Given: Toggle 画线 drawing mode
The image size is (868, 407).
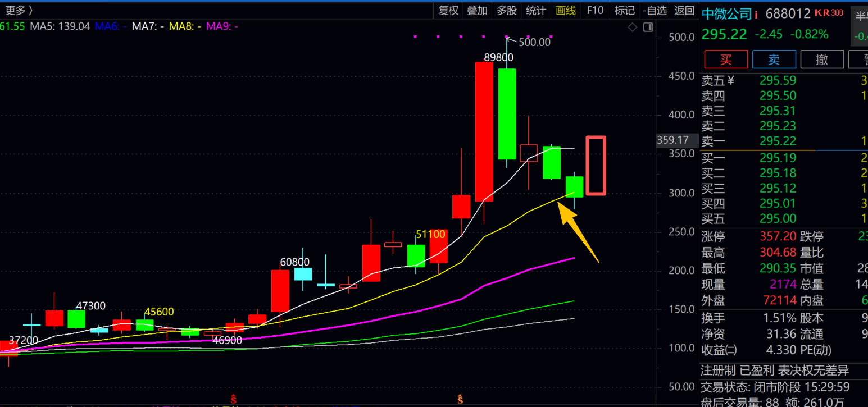Looking at the screenshot, I should pyautogui.click(x=566, y=10).
